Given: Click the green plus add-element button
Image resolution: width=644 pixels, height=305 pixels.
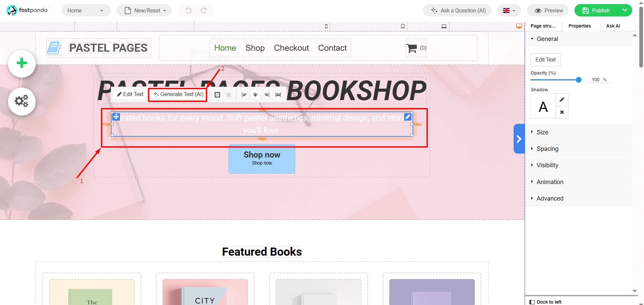Looking at the screenshot, I should click(22, 63).
